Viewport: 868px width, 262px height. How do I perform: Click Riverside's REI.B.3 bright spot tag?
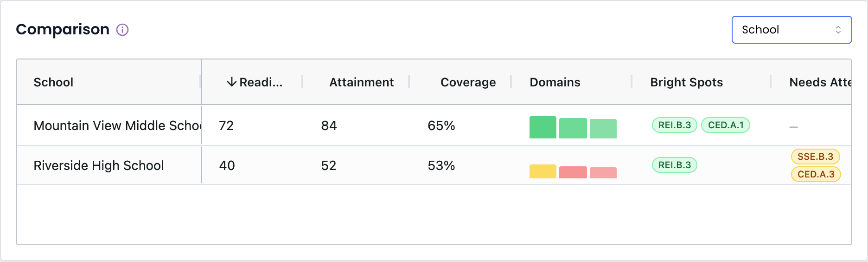675,165
